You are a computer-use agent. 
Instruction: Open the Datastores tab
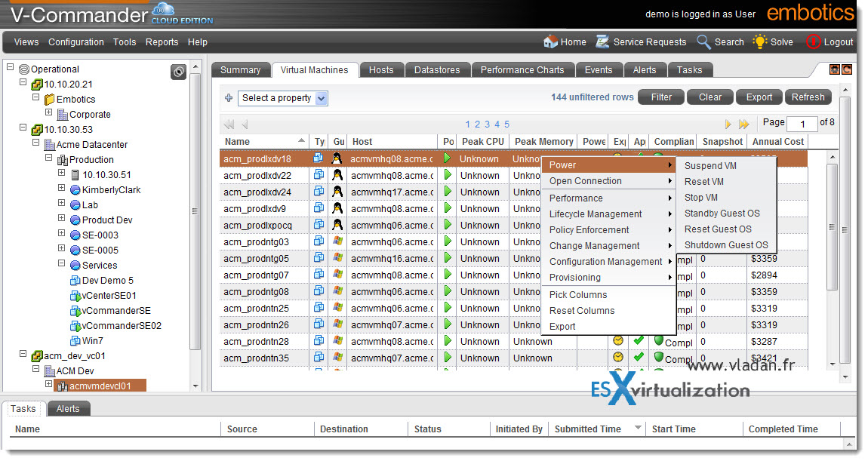coord(437,69)
